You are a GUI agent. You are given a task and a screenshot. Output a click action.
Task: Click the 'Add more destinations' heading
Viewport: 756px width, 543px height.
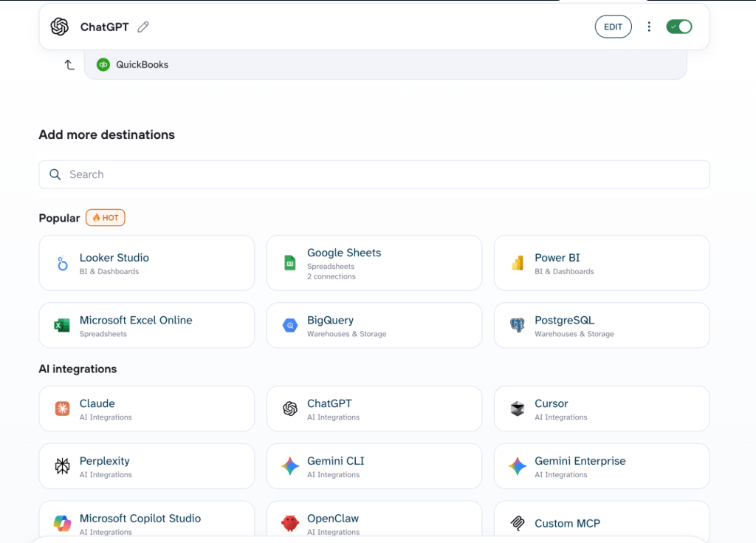point(106,134)
